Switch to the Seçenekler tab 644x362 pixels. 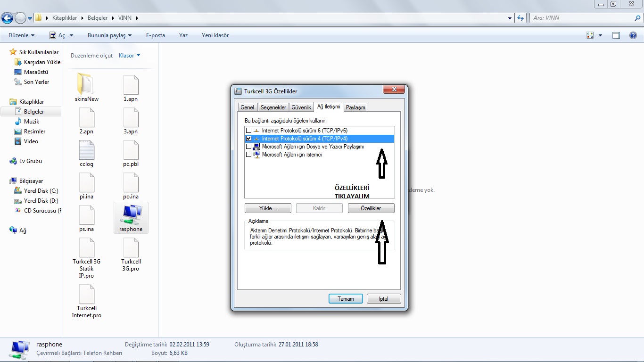point(273,107)
